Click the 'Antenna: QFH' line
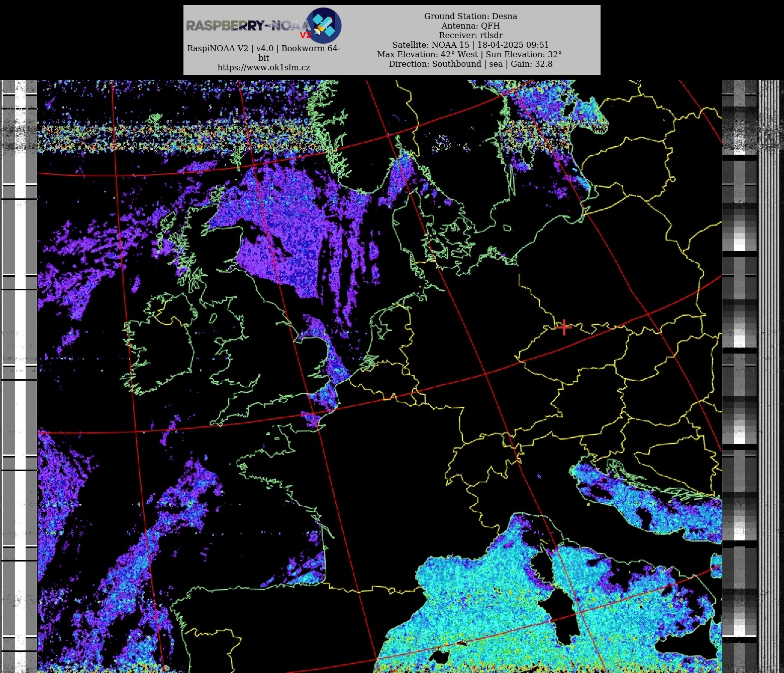 (470, 26)
